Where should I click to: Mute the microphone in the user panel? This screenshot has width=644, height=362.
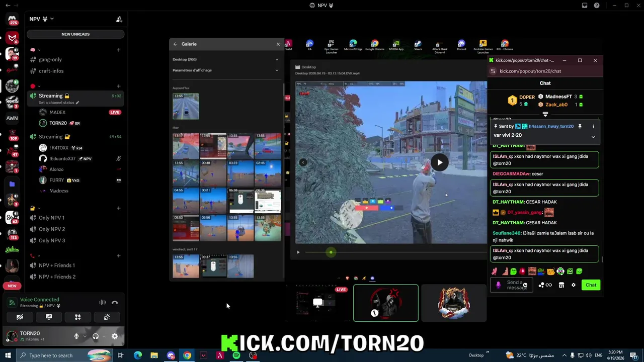point(76,336)
